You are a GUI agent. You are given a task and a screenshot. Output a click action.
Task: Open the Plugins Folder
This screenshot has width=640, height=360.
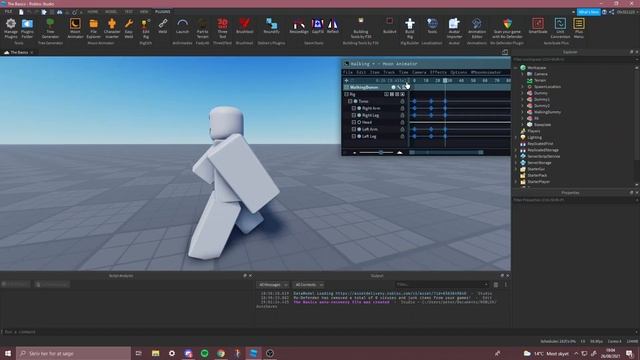[27, 28]
